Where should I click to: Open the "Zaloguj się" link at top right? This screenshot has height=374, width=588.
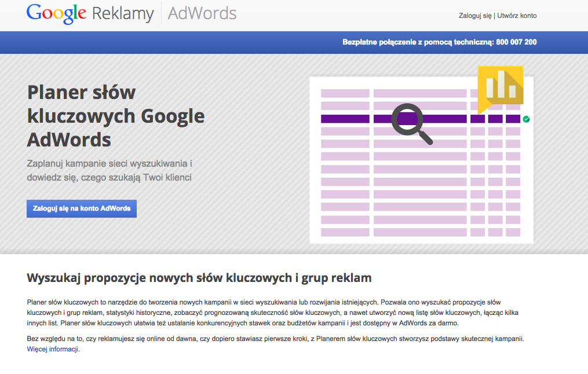pos(474,16)
